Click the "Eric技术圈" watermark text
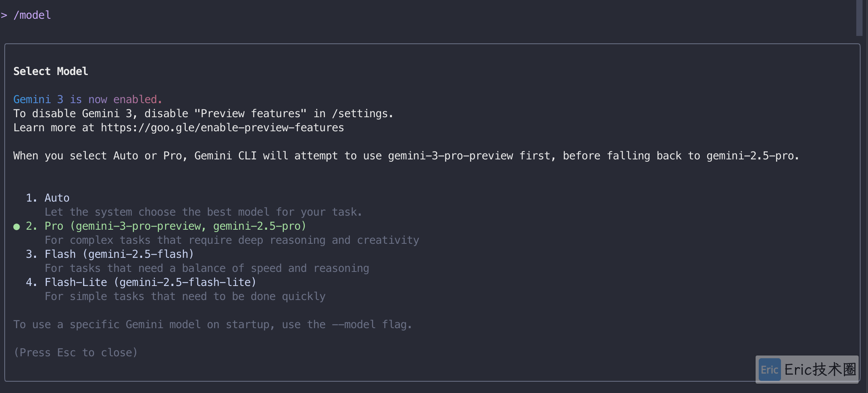This screenshot has width=868, height=393. click(820, 370)
